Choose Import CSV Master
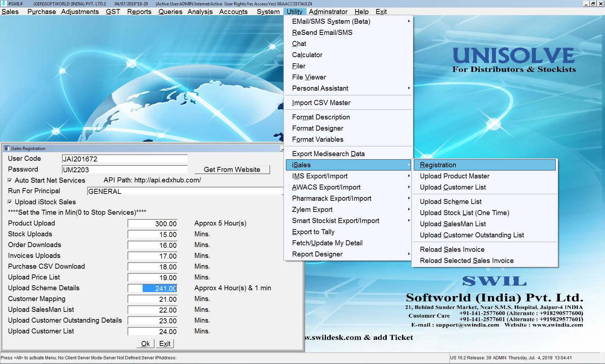Image resolution: width=605 pixels, height=364 pixels. 348,103
